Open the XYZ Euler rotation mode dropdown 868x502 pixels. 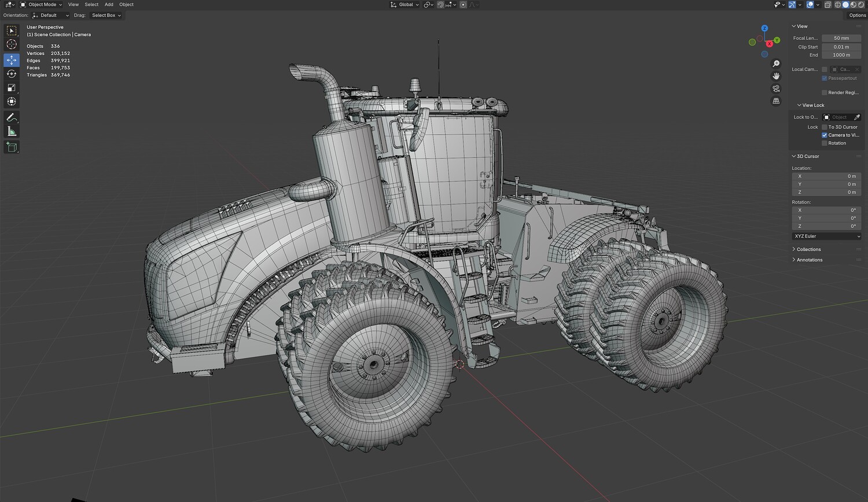click(x=826, y=237)
